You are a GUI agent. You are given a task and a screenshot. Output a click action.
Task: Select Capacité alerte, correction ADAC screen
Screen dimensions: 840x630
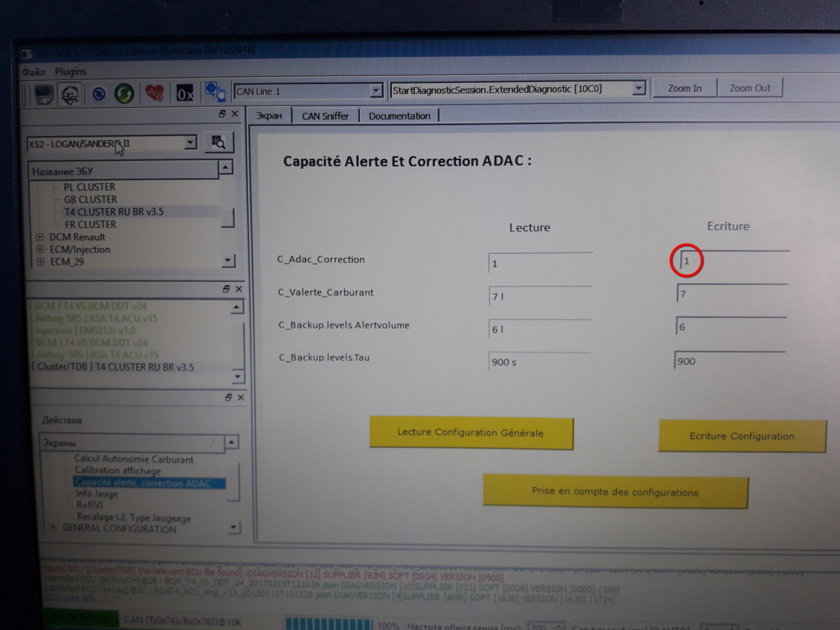tap(149, 483)
